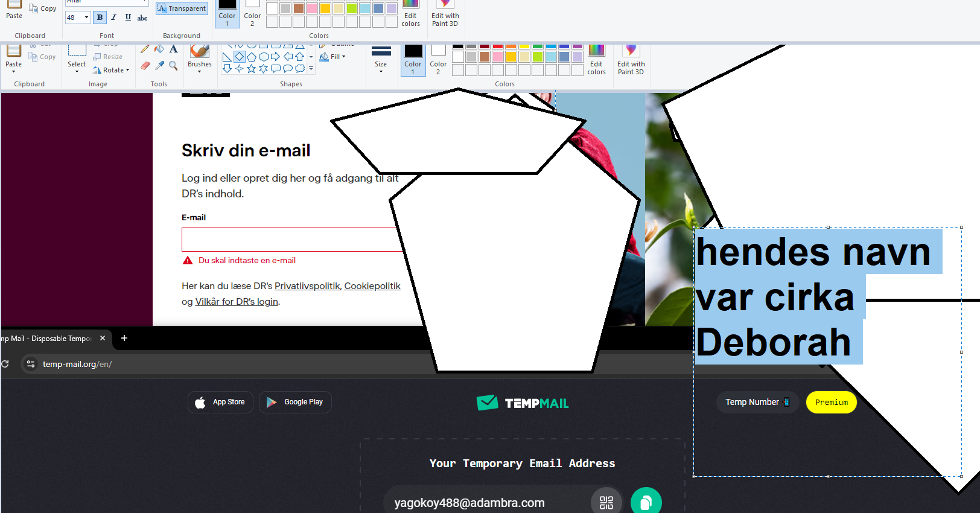Open the font size 48 dropdown
980x513 pixels.
tap(86, 18)
